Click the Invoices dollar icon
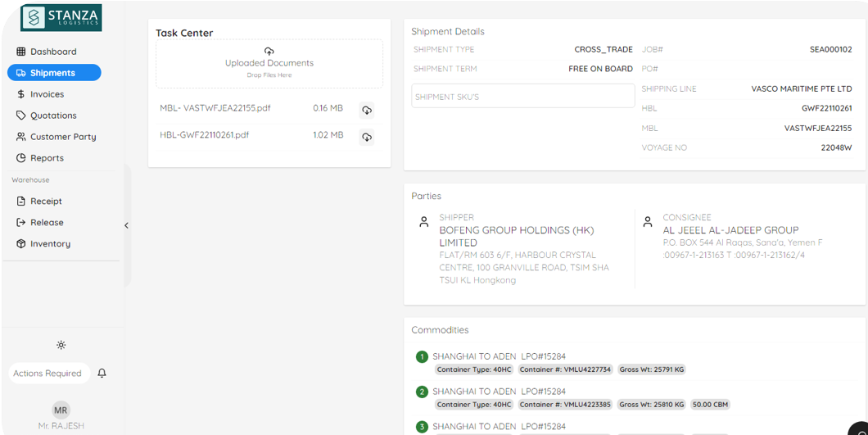Viewport: 868px width, 435px height. pos(21,94)
